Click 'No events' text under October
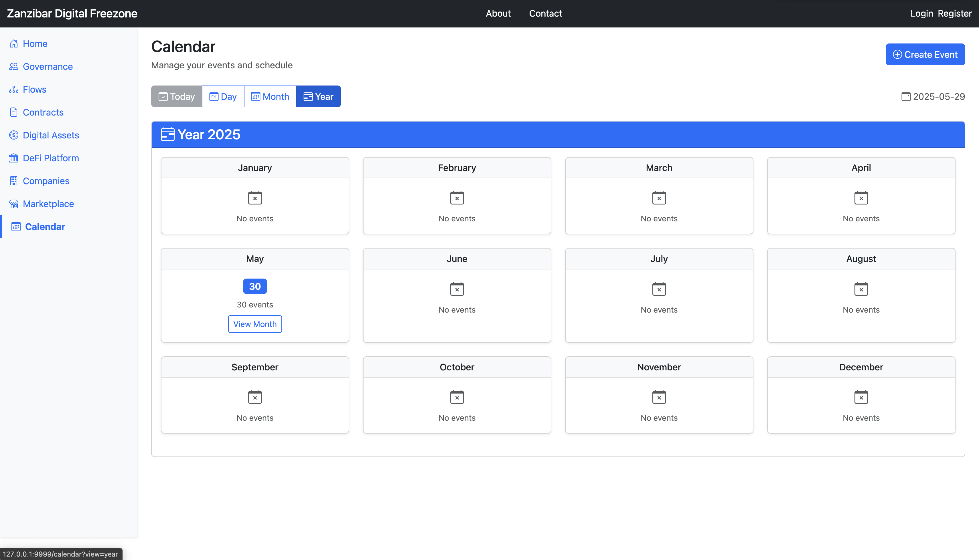 457,418
